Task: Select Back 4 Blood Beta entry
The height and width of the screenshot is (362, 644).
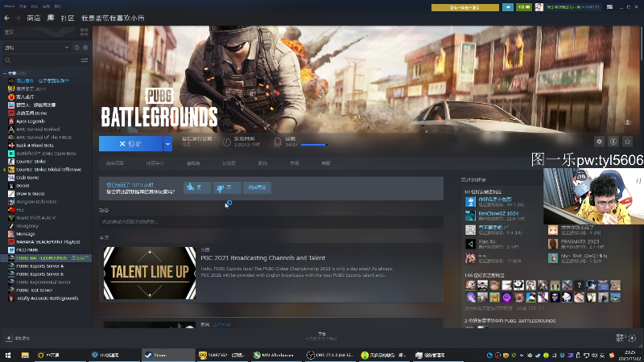Action: [35, 146]
